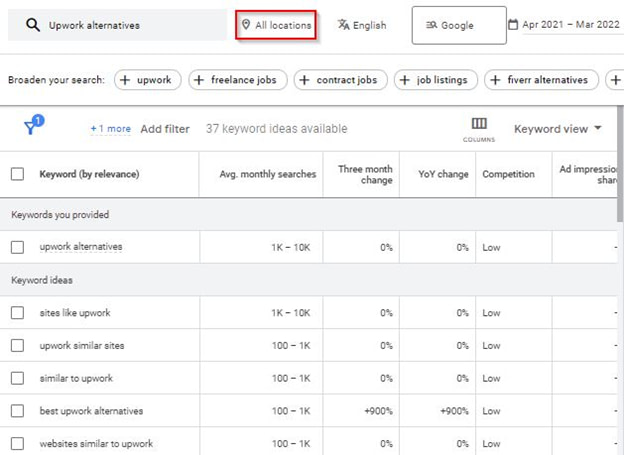
Task: Sort by Avg. monthly searches column
Action: (x=267, y=174)
